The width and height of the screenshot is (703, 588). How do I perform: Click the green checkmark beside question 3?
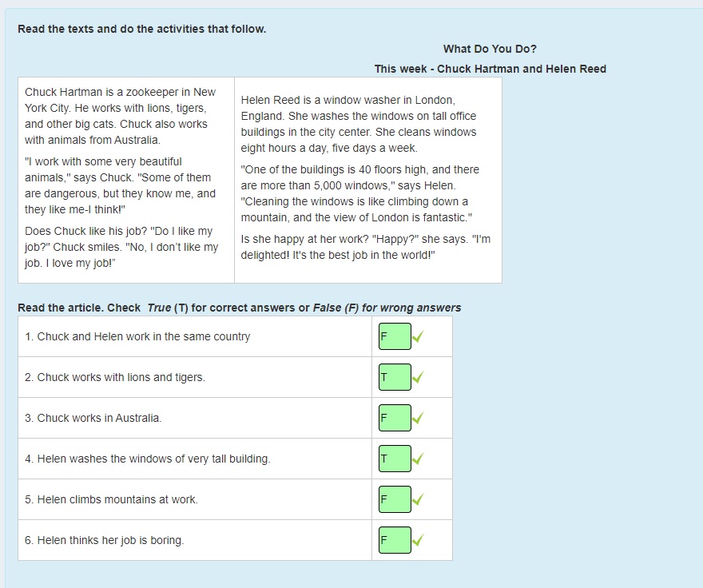click(418, 418)
